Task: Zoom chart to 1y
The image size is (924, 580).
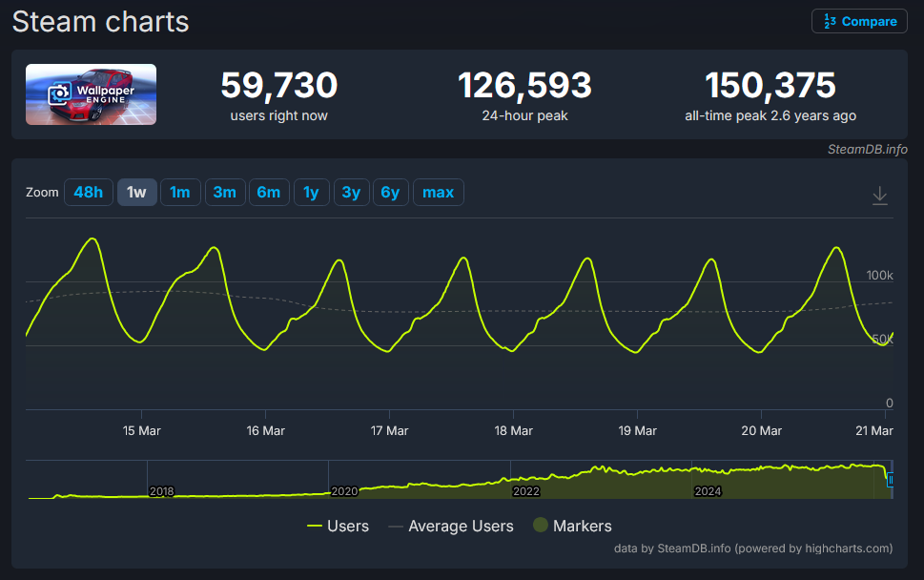Action: 311,192
